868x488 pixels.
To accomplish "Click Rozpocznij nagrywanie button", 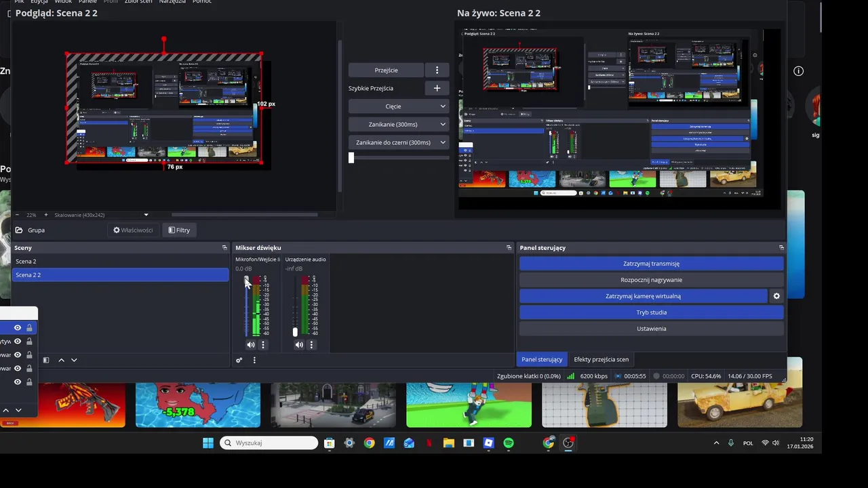I will [x=651, y=280].
